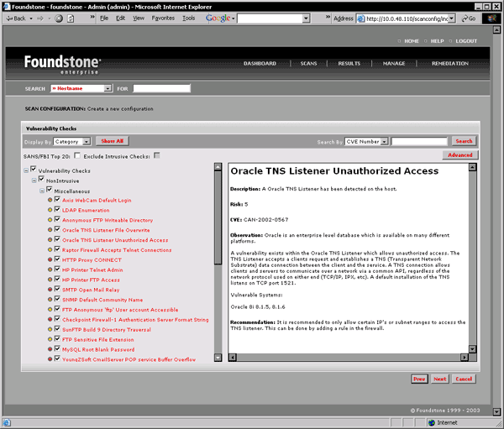
Task: Open the Search By CVE Number dropdown
Action: pyautogui.click(x=365, y=141)
